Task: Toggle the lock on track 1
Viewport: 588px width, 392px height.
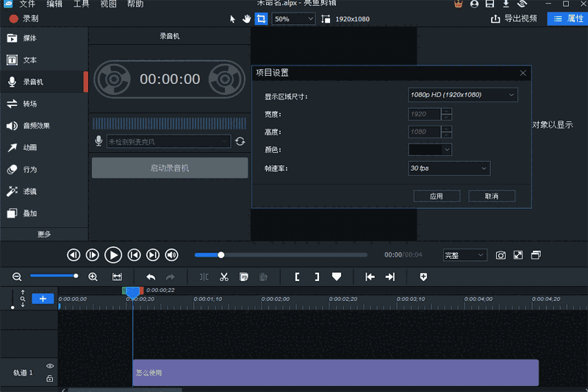Action: pos(50,378)
